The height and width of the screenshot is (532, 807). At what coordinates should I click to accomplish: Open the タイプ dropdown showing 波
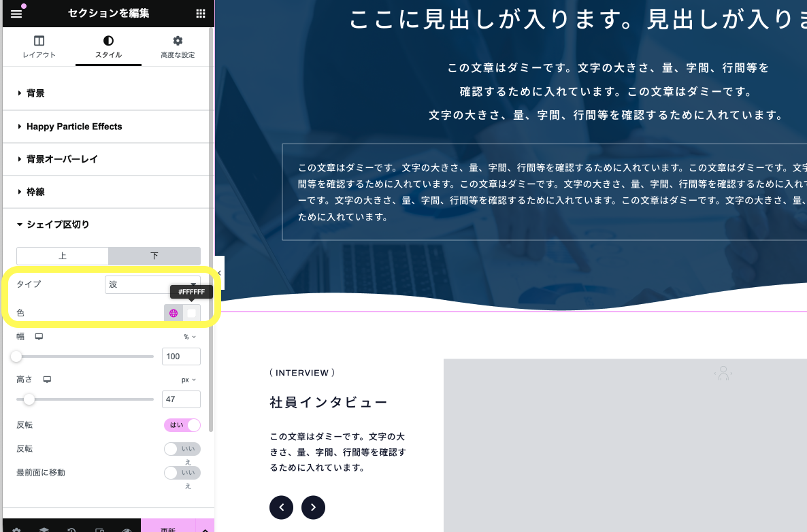(152, 284)
